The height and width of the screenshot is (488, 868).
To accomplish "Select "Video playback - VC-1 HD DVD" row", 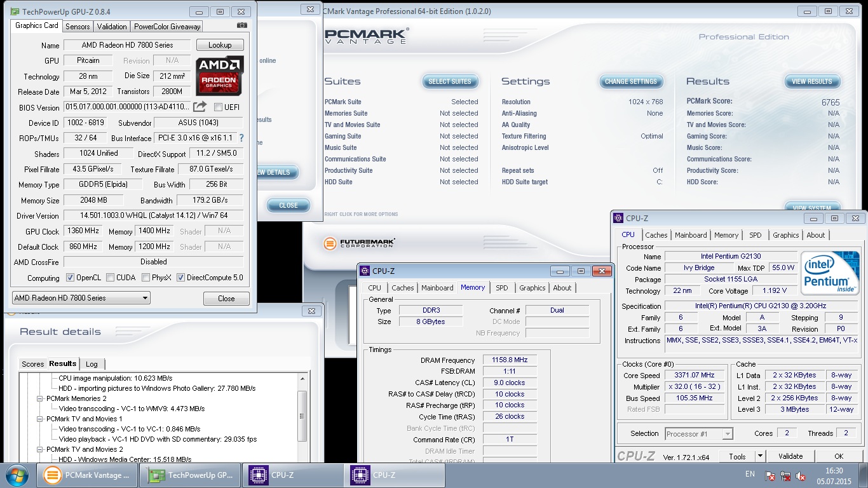I will tap(158, 439).
